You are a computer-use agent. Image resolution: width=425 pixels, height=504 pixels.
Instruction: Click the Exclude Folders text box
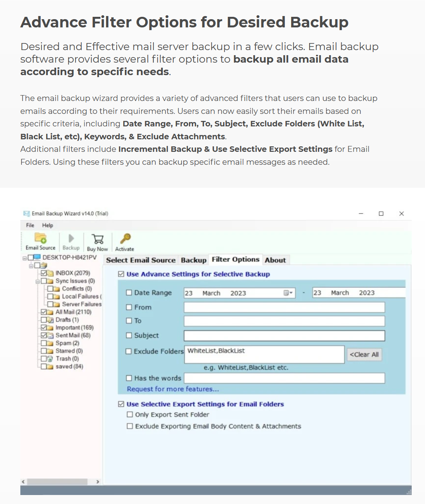pos(264,354)
